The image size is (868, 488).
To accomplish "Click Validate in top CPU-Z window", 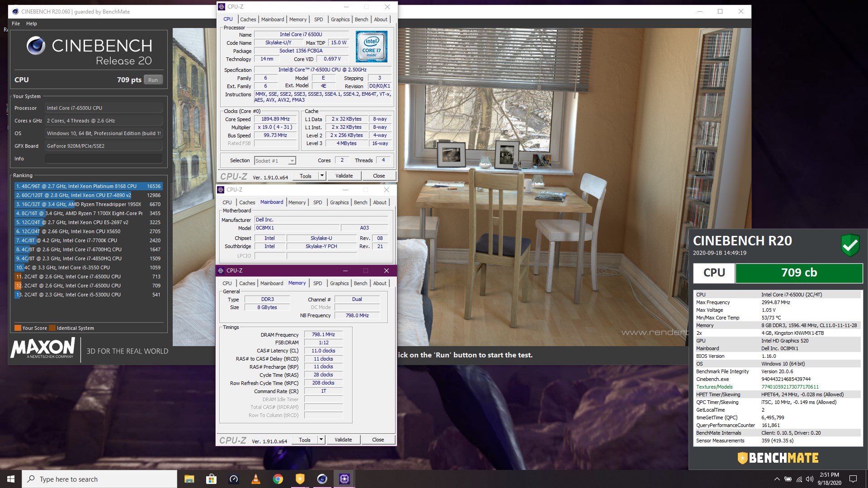I will [x=344, y=176].
